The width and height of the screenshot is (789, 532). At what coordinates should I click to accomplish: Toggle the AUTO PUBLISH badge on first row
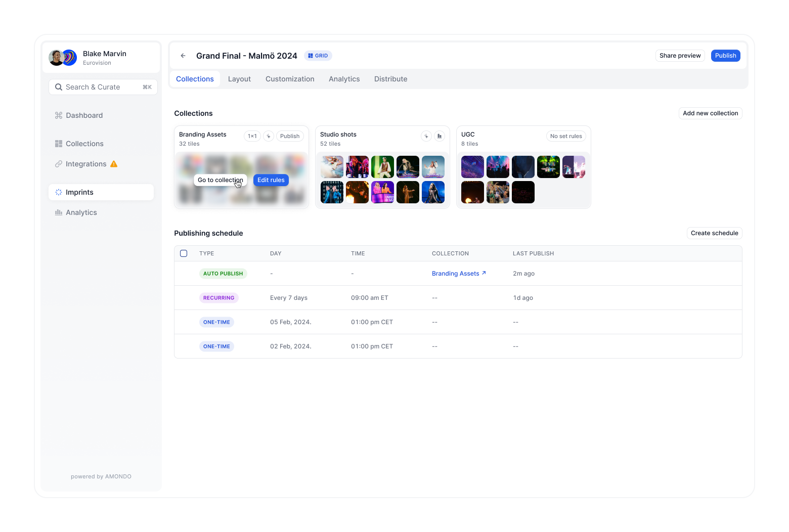[x=223, y=273]
